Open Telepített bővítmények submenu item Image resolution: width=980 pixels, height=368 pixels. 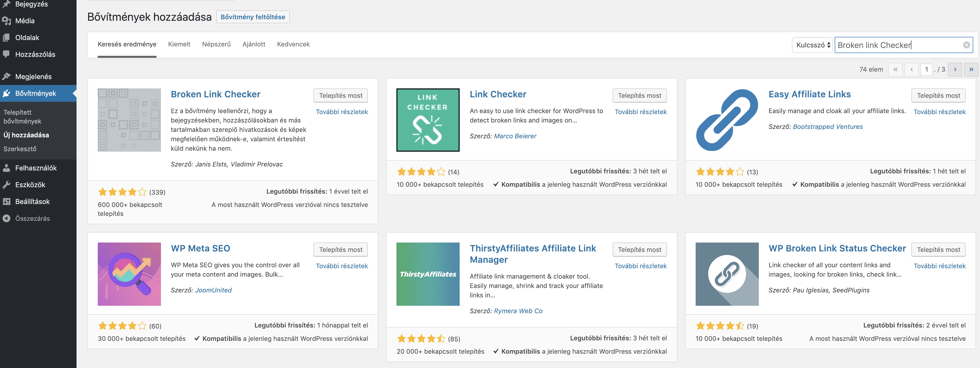tap(22, 117)
